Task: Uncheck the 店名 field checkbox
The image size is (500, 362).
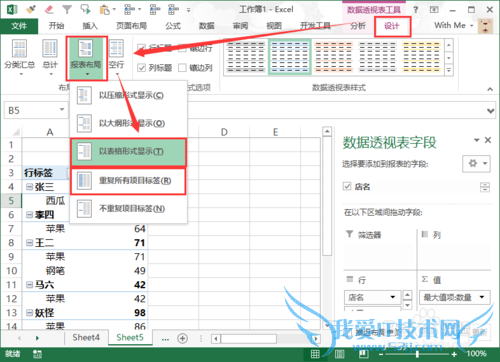Action: pos(347,186)
